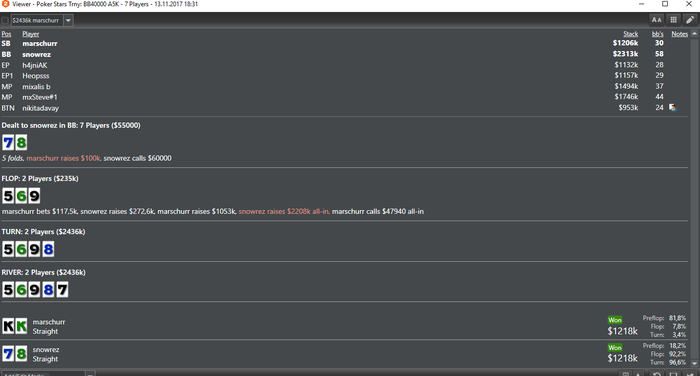
Task: Click the app logo in the title bar
Action: [x=5, y=4]
